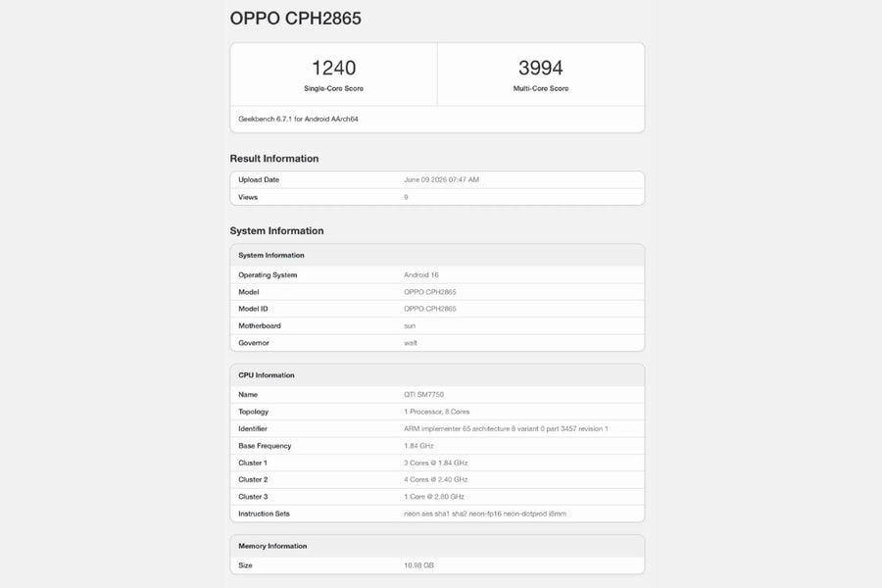Click the Views row label
Viewport: 882px width, 588px height.
point(248,197)
